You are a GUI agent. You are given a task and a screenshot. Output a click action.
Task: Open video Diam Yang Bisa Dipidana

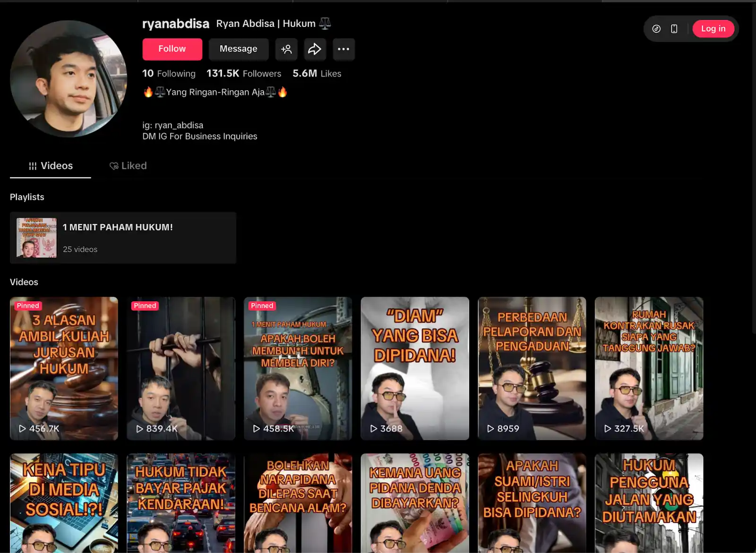[415, 368]
